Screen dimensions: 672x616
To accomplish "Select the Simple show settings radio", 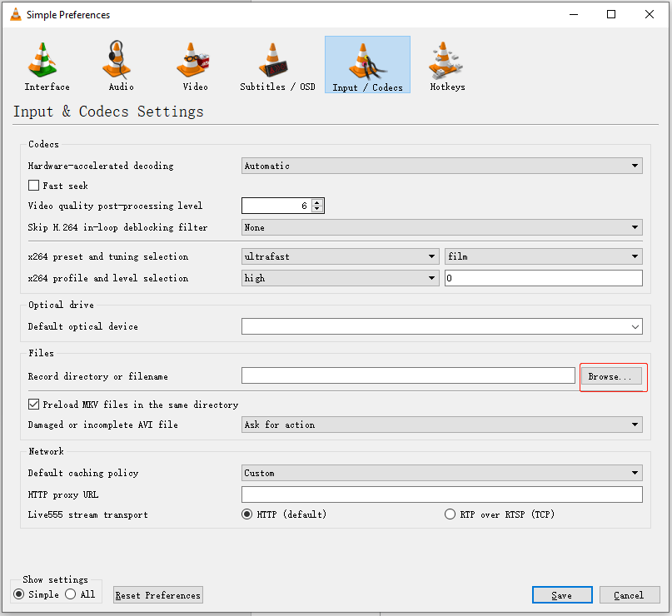I will [x=19, y=594].
